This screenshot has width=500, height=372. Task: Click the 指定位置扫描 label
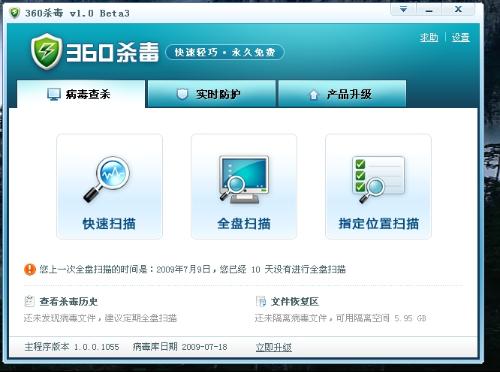tap(379, 223)
